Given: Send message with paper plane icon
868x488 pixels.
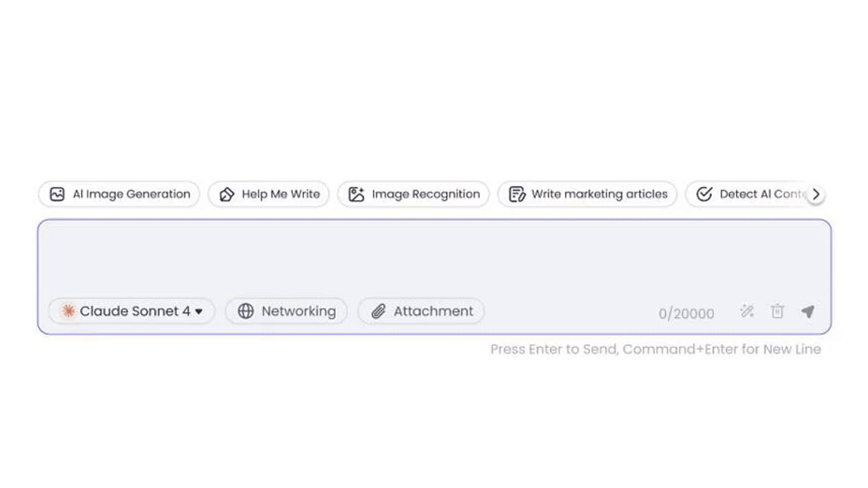Looking at the screenshot, I should coord(808,312).
